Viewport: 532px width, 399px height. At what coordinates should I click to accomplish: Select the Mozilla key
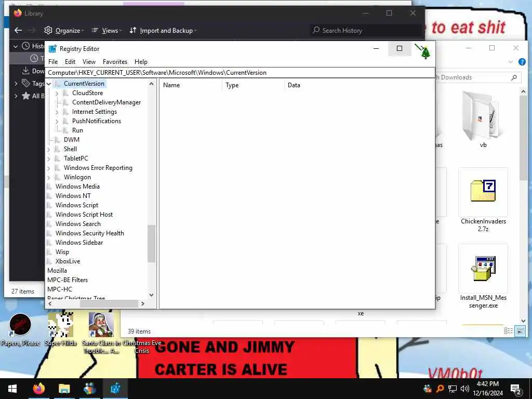[x=57, y=270]
